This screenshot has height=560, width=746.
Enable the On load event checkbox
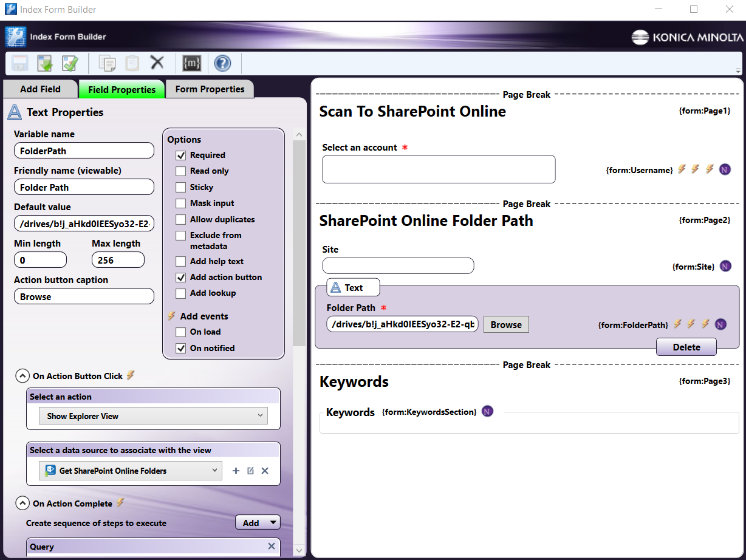point(181,332)
